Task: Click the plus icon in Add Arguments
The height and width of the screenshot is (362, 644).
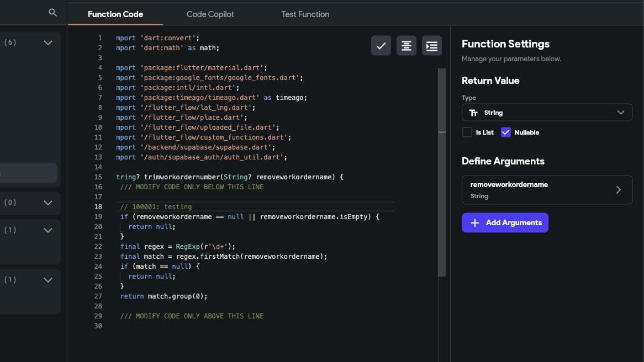Action: [x=475, y=223]
